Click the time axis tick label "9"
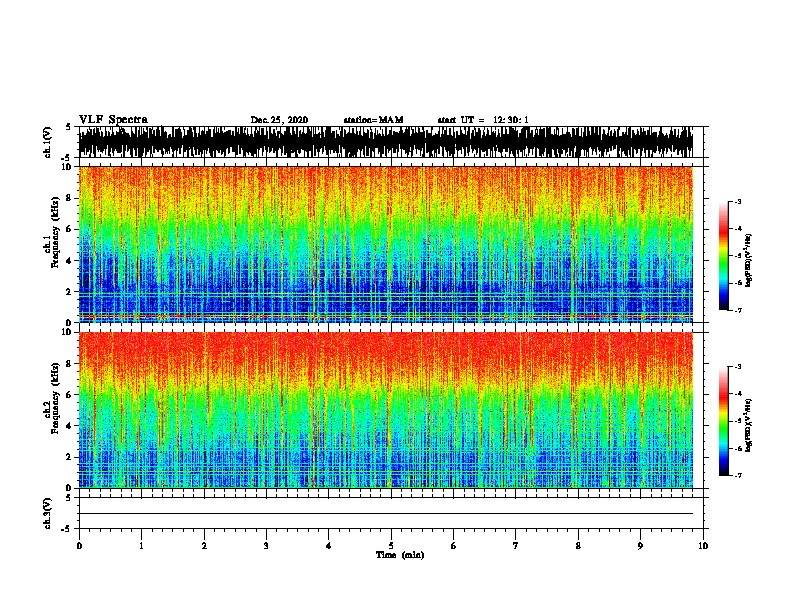Viewport: 792px width, 612px height. tap(640, 546)
